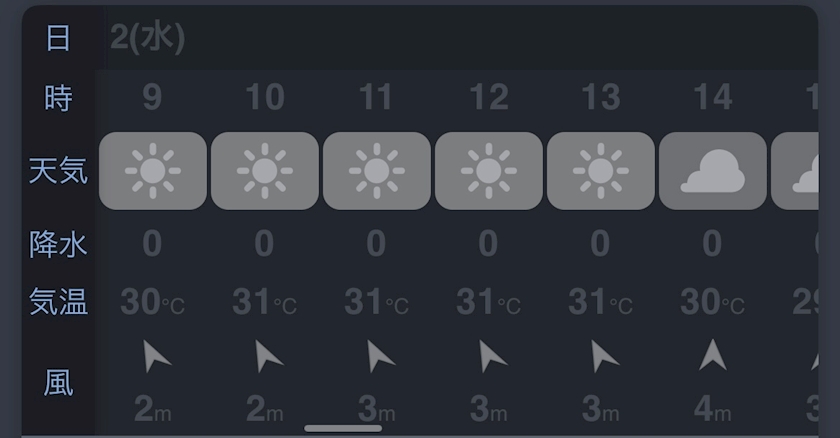Select the 2(水) date header
The image size is (840, 438).
click(147, 38)
